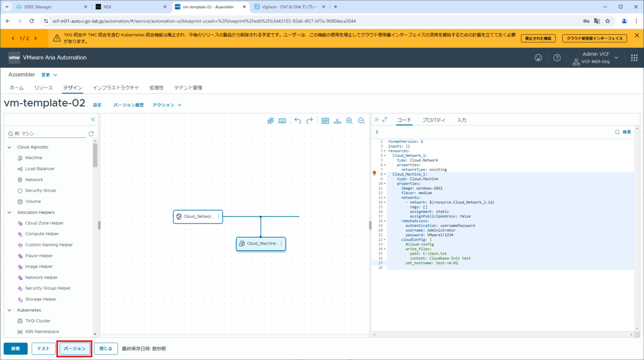Open feedback smiley icon in header
Image resolution: width=644 pixels, height=360 pixels.
(538, 57)
